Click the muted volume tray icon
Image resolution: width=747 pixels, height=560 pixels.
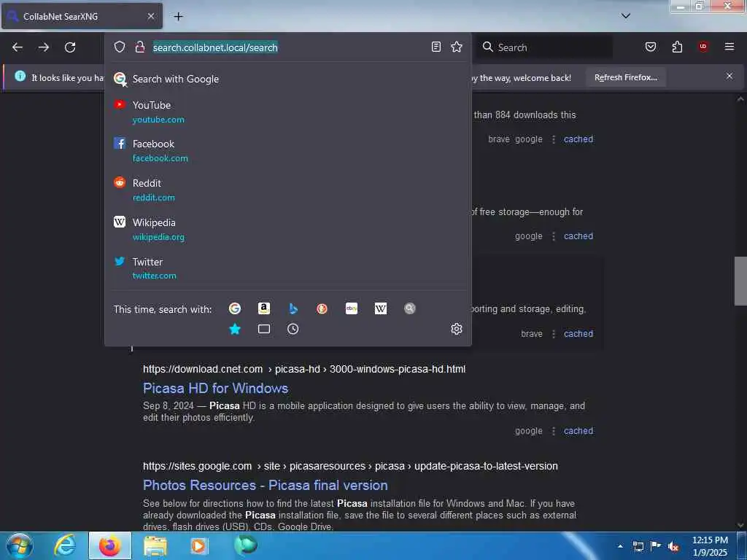coord(673,547)
